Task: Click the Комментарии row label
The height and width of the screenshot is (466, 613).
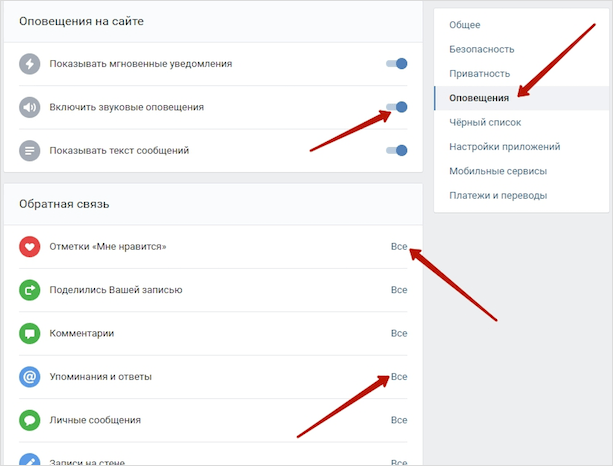Action: point(82,333)
